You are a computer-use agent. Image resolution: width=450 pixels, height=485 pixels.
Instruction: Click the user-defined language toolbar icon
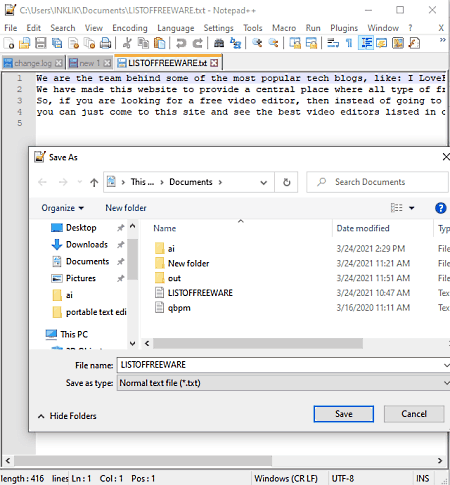(382, 43)
